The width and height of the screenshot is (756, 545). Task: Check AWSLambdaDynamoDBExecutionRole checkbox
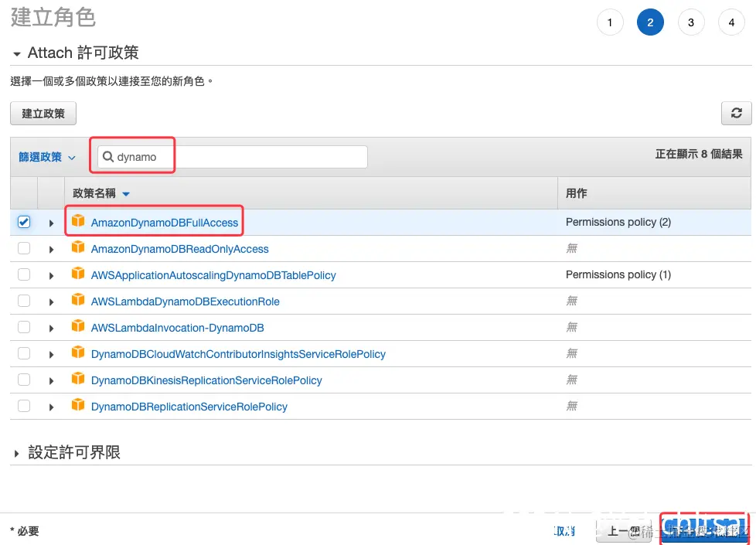24,301
